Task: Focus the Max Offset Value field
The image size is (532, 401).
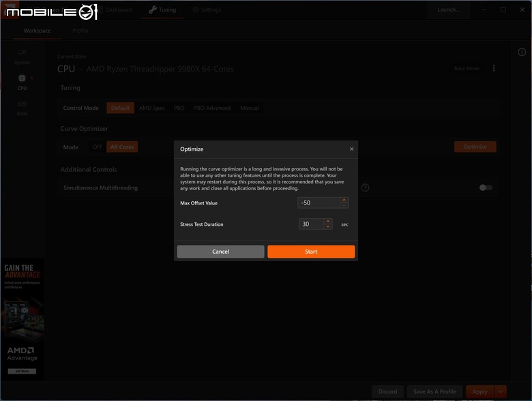Action: (319, 203)
